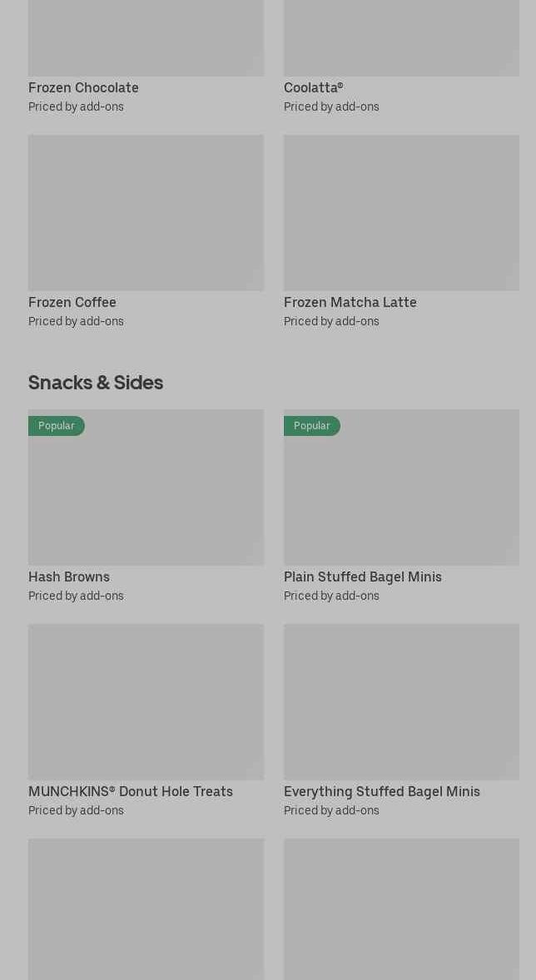The image size is (536, 980).
Task: Click Popular badge on Plain Stuffed Bagel Minis
Action: (312, 426)
